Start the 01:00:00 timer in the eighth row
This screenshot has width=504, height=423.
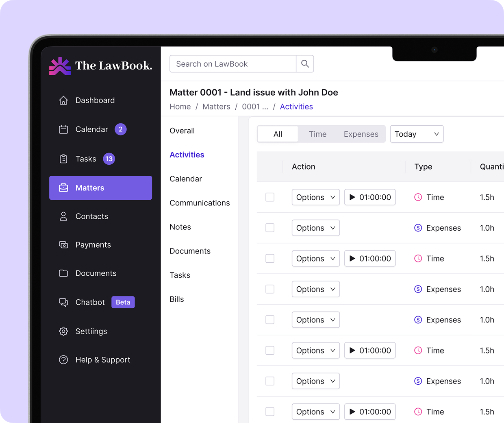370,412
